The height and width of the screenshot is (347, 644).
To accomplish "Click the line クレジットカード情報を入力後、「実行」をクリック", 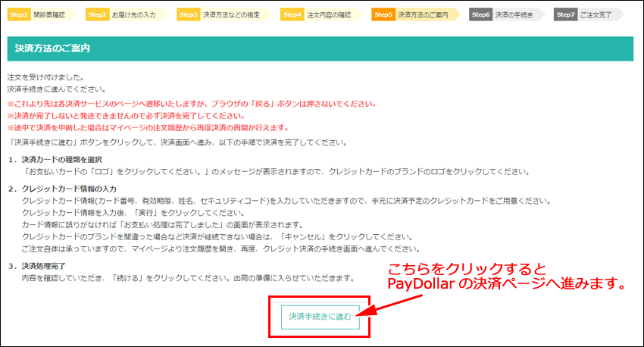I will coord(134,213).
